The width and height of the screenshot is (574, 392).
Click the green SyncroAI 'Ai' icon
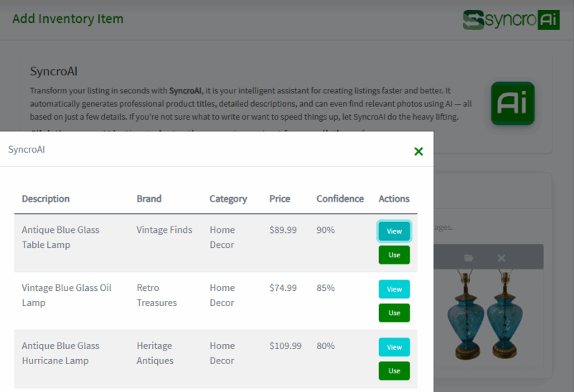512,103
